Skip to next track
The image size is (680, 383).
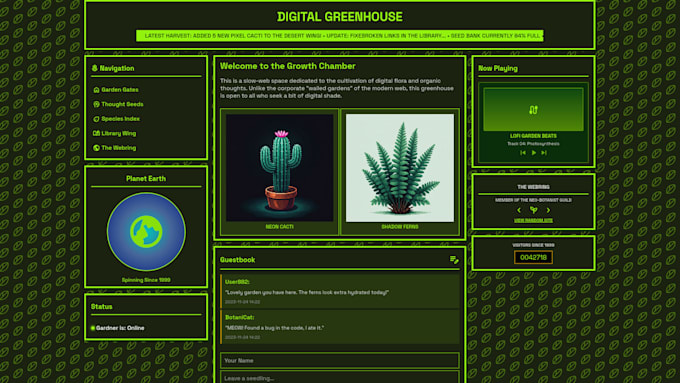pos(544,153)
